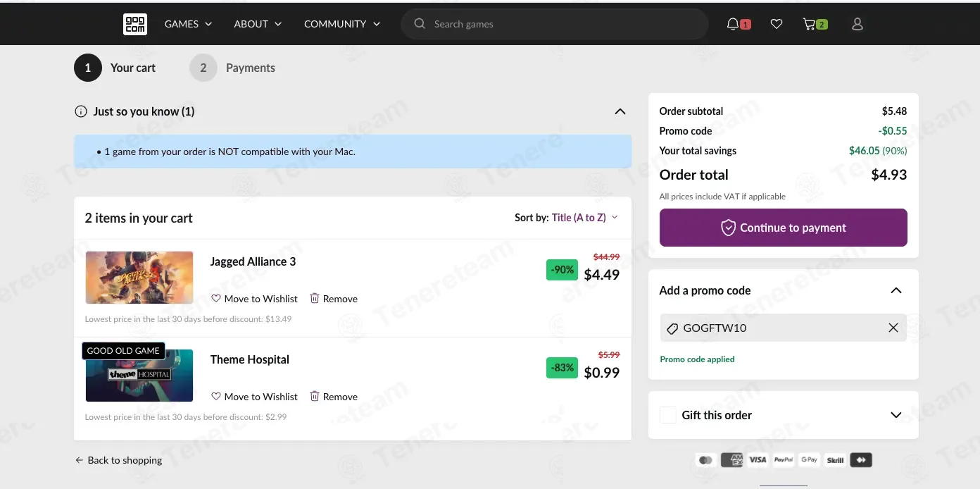980x489 pixels.
Task: Open the notifications bell
Action: point(733,24)
